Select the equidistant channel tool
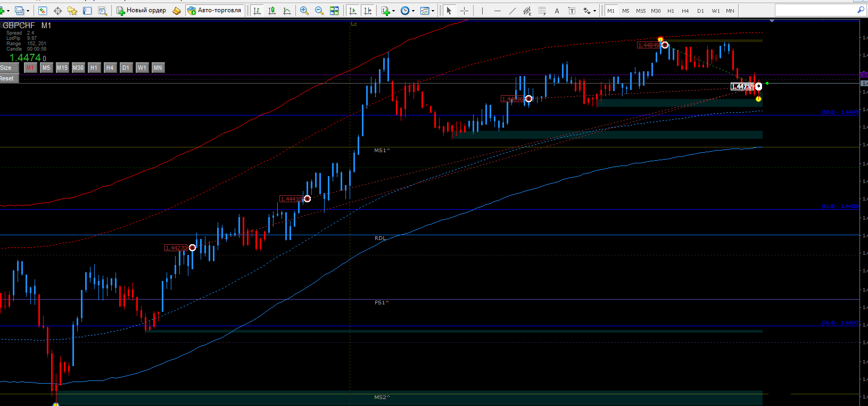 (527, 11)
